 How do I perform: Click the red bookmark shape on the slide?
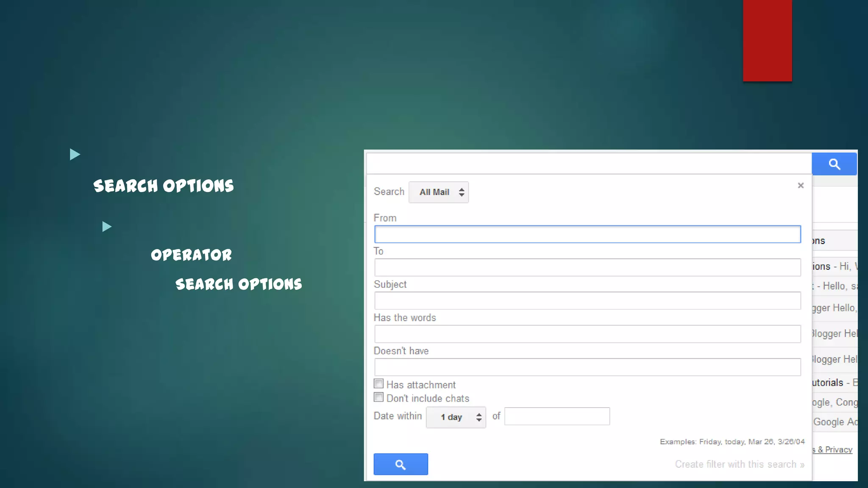click(767, 40)
